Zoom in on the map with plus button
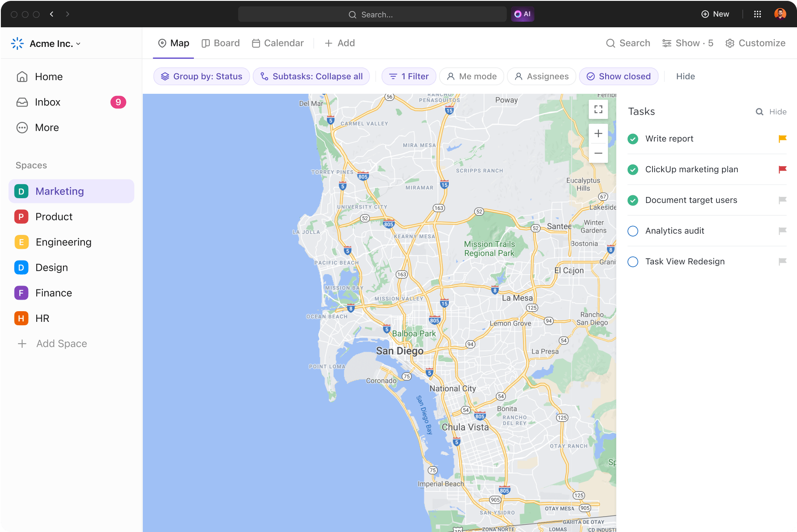797x532 pixels. pyautogui.click(x=598, y=133)
